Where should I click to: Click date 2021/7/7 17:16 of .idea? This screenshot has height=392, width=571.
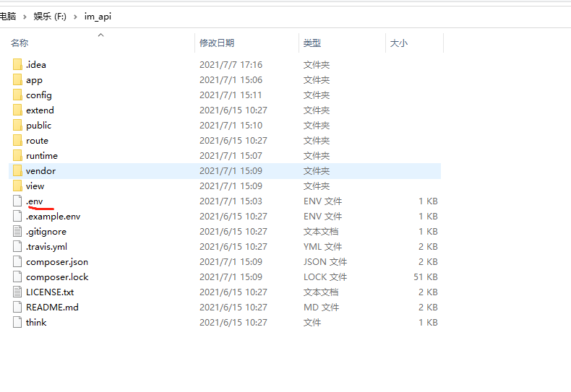coord(231,65)
